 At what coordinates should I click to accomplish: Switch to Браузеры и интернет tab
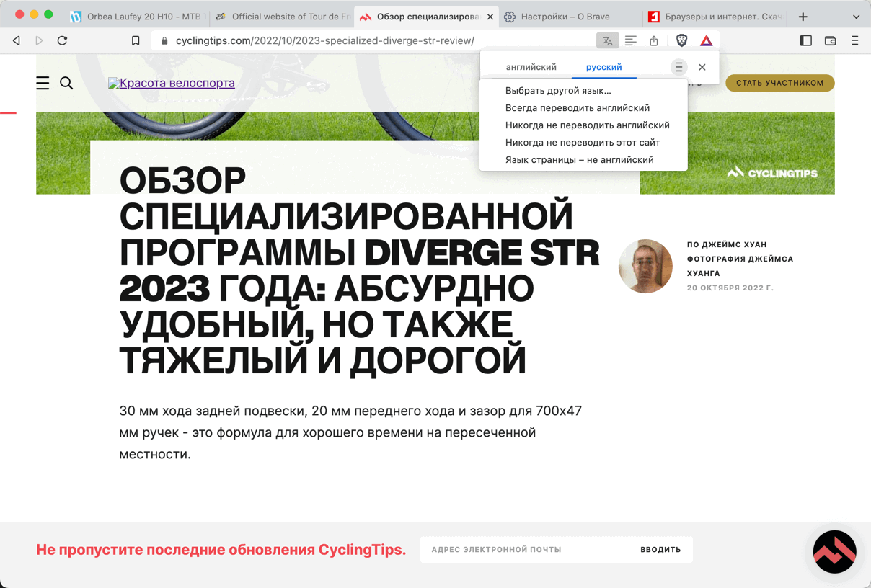pos(715,17)
